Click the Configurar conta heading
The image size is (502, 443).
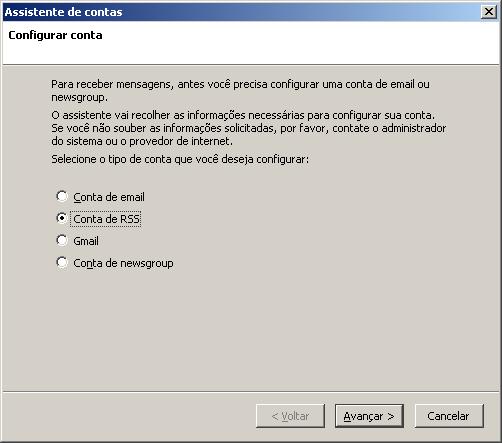pos(55,35)
